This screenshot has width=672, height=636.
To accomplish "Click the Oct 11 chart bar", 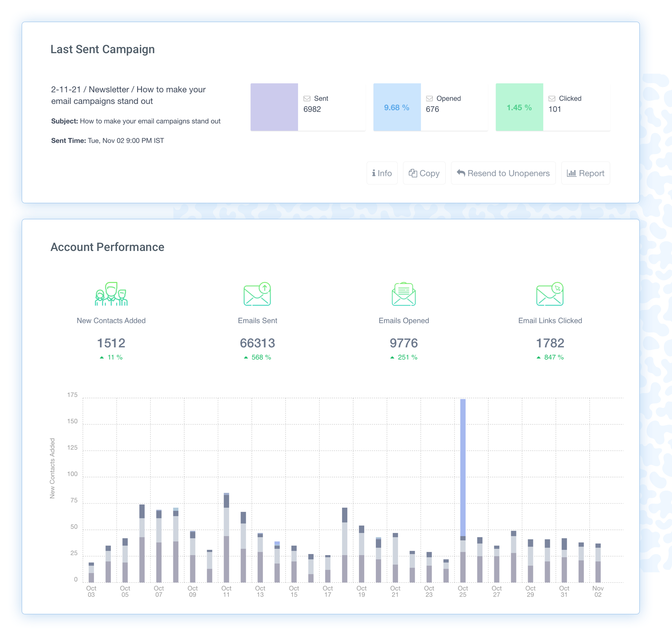I will point(227,538).
